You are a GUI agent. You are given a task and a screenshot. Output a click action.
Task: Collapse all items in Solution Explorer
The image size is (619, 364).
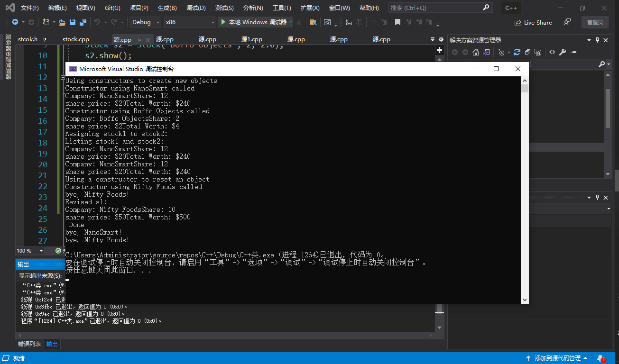(527, 52)
